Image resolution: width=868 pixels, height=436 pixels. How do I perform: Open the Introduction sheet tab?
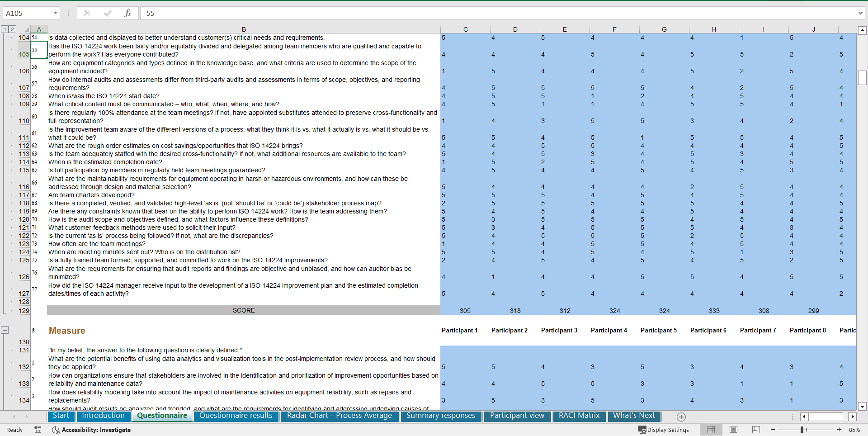click(x=103, y=416)
